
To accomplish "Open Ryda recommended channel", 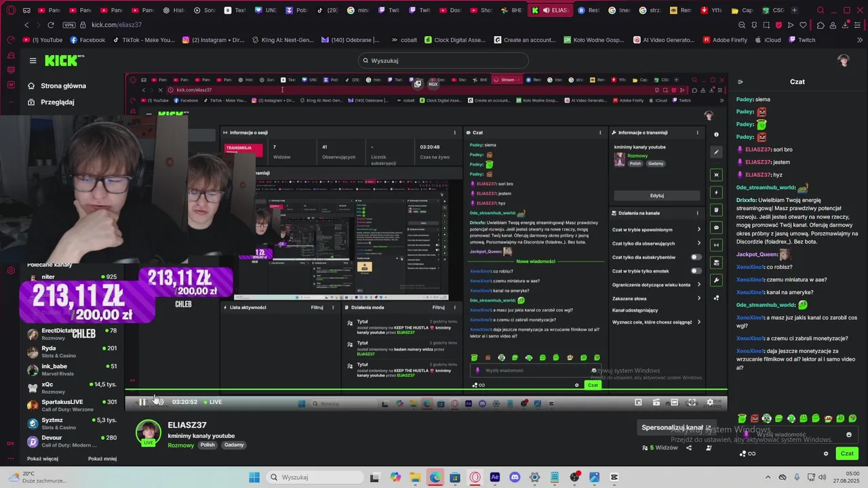I will (x=72, y=352).
